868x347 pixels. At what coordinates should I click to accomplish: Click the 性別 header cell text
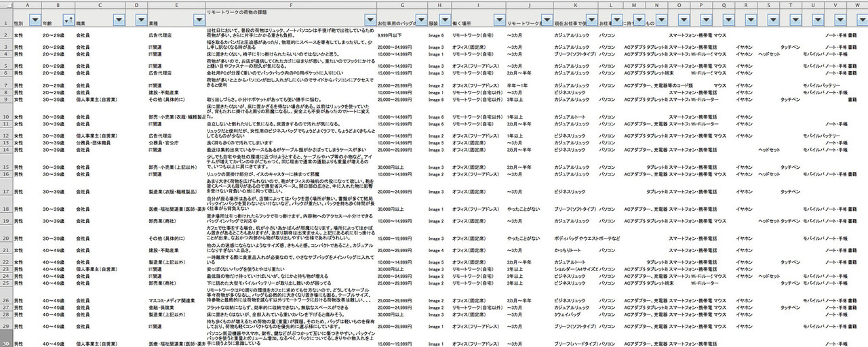(18, 23)
